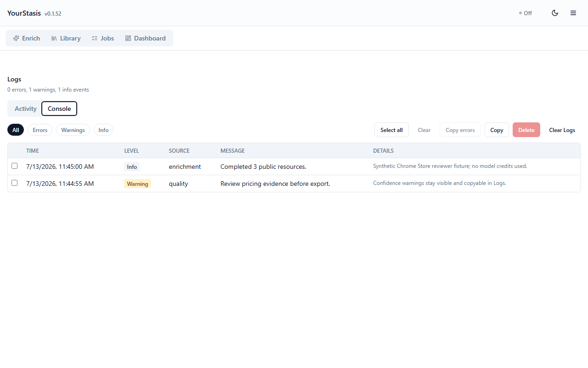
Task: Click the YourStasis app title
Action: 24,13
